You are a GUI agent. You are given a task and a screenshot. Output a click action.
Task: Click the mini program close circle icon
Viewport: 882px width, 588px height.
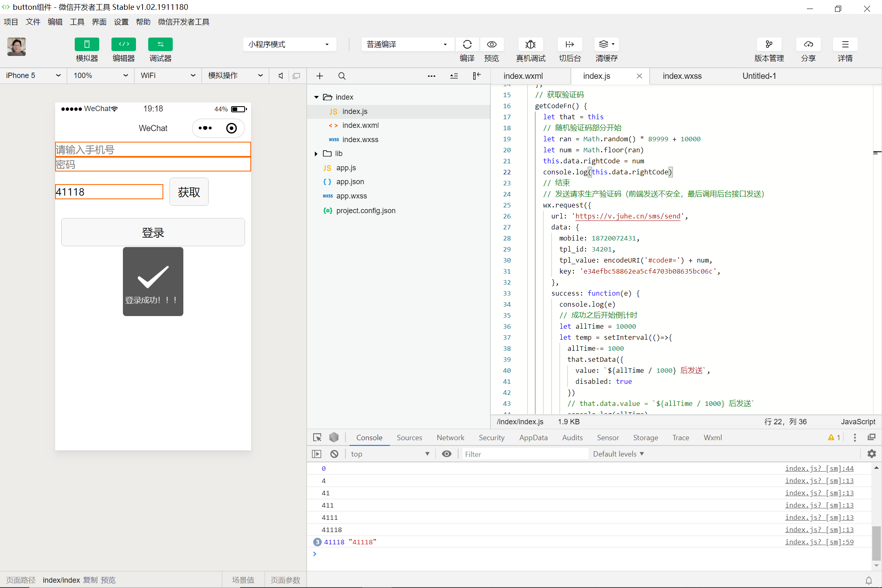click(232, 128)
